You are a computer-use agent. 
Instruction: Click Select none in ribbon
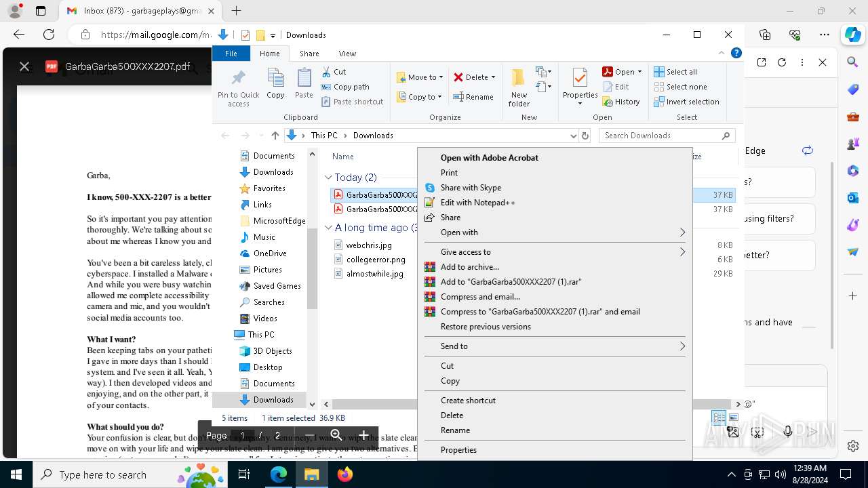(x=680, y=87)
